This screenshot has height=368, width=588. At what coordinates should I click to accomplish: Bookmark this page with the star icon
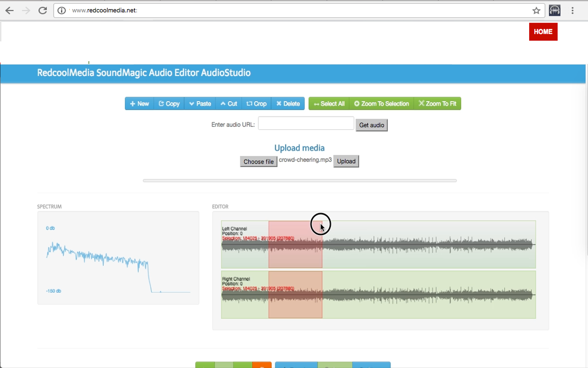tap(536, 11)
